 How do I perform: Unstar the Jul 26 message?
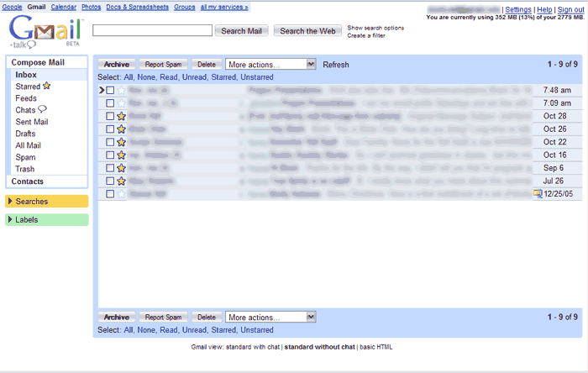coord(121,181)
